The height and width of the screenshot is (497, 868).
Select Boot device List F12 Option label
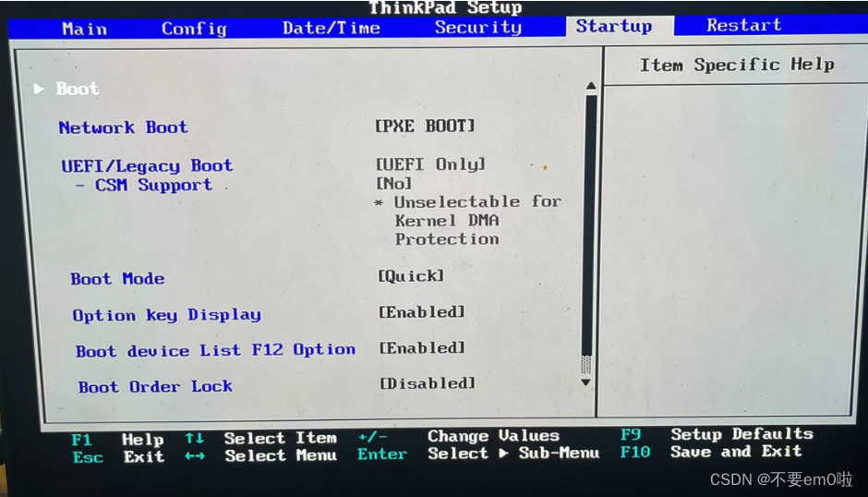[215, 350]
